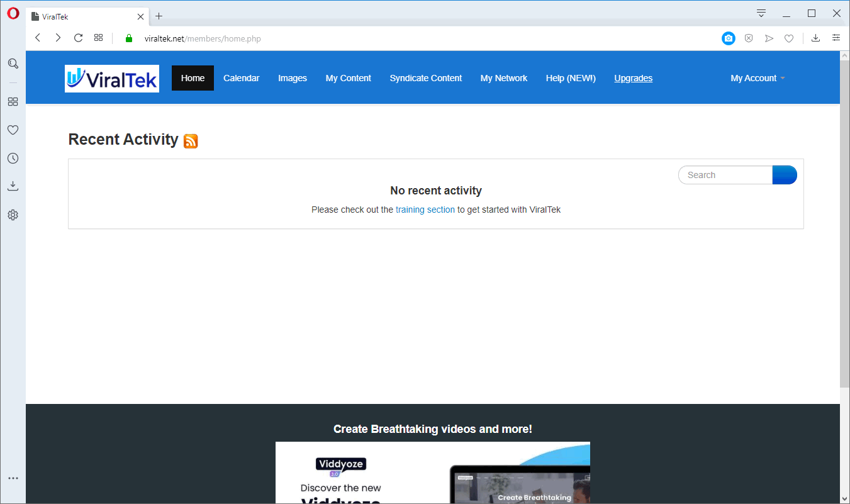Viewport: 850px width, 504px height.
Task: Open Downloads icon in sidebar
Action: point(13,186)
